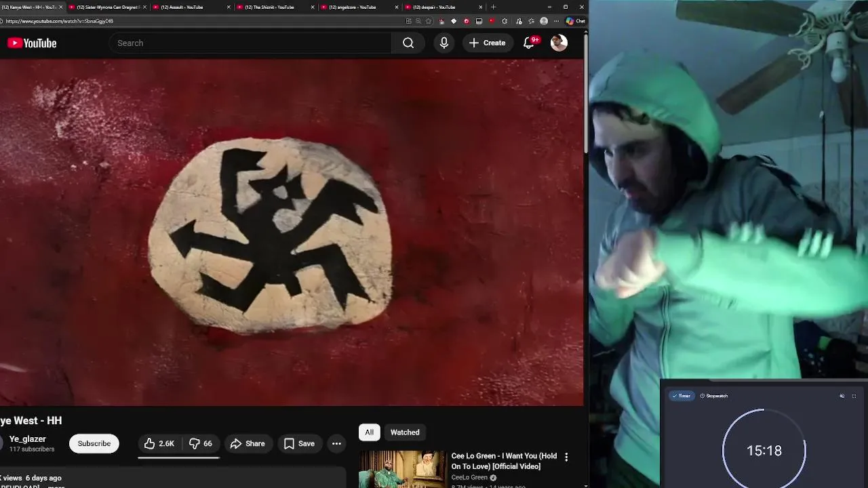Screen dimensions: 868x488
Task: Click the Create button
Action: [487, 43]
